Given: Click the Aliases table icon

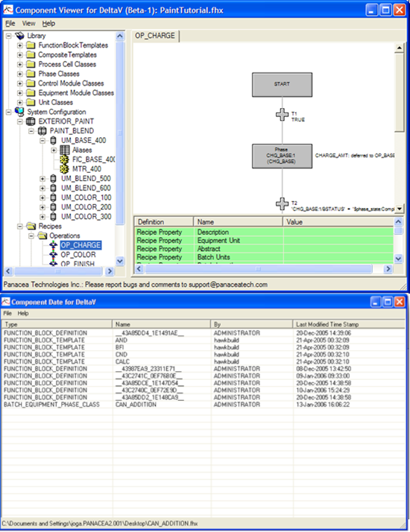Looking at the screenshot, I should [65, 150].
